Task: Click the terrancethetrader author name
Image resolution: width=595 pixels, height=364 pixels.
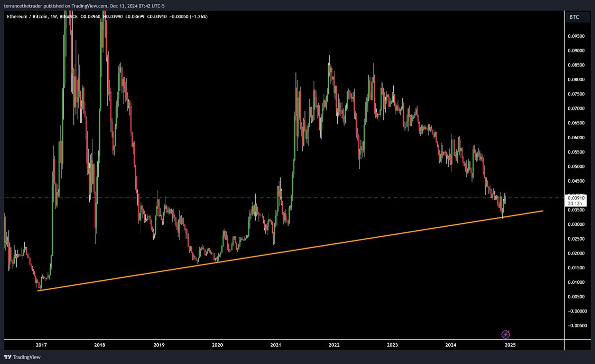Action: click(23, 6)
